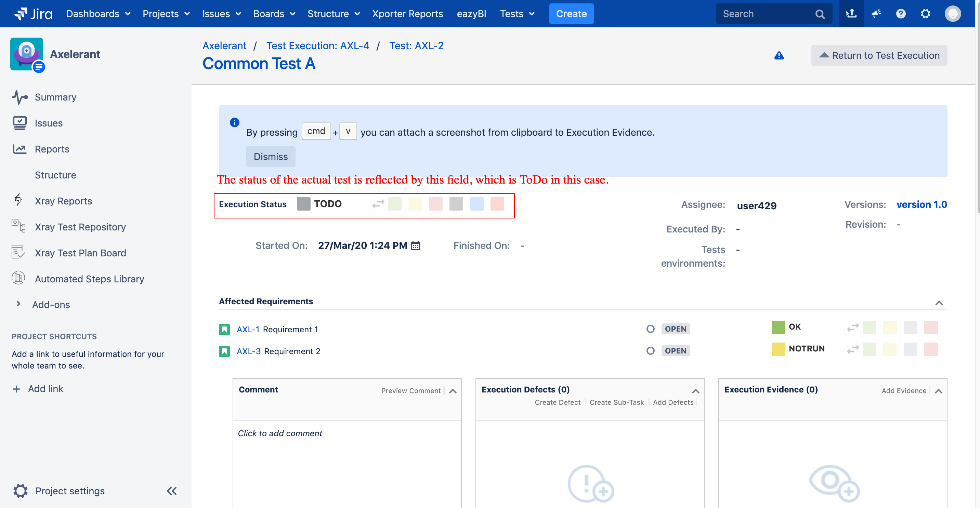Click the Jira logo
Screen dimensions: 980x508
tap(33, 14)
